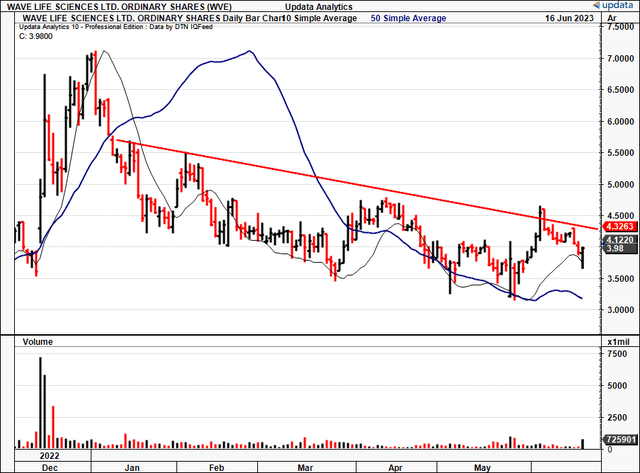Click the 5.5000 price axis label
The image size is (640, 473).
[x=621, y=153]
